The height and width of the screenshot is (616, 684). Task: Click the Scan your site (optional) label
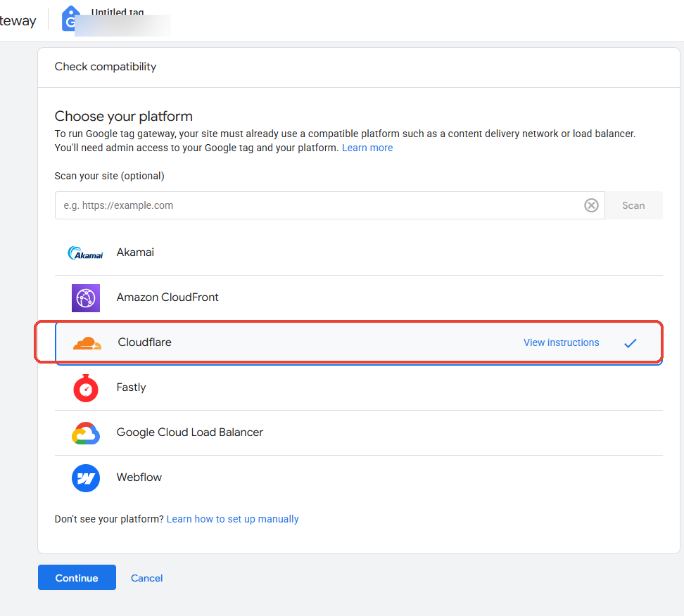110,176
